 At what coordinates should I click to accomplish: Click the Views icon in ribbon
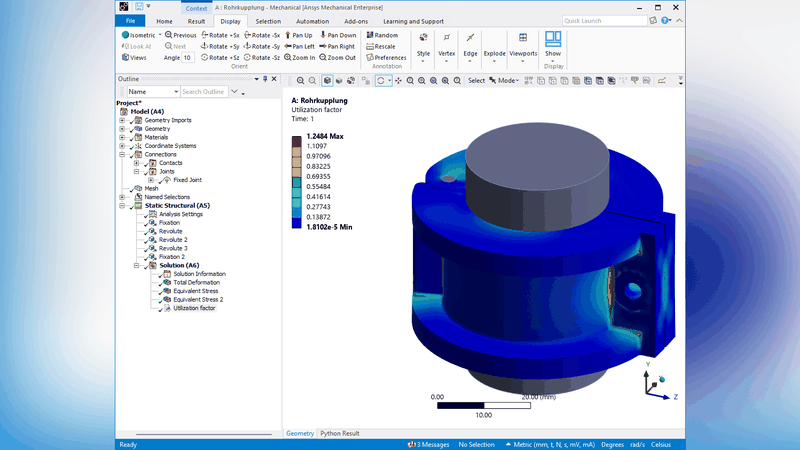[125, 57]
